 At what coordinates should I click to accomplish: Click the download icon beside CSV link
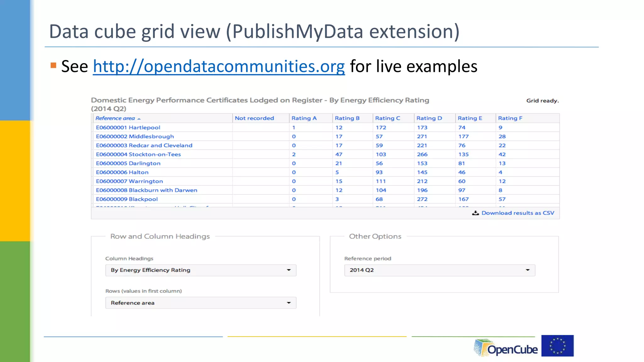coord(475,213)
